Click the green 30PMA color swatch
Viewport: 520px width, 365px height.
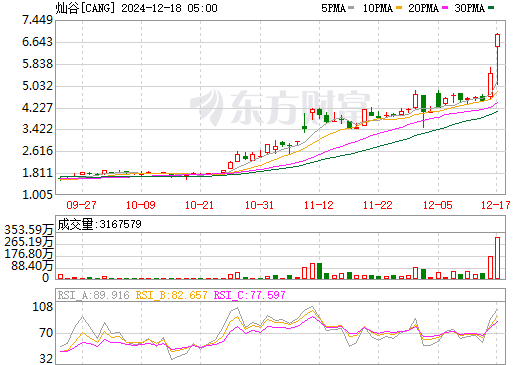coord(491,8)
